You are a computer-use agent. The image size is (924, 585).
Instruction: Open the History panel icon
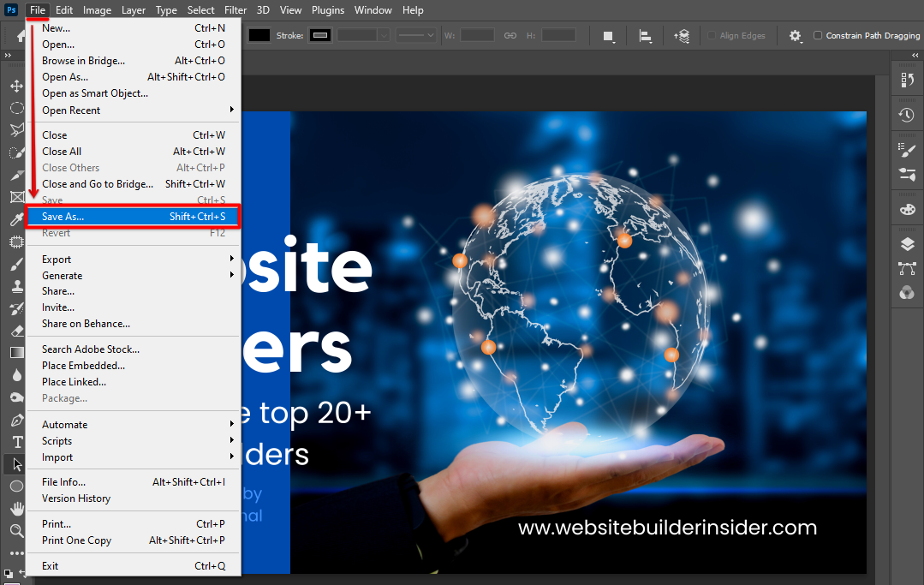(x=907, y=116)
